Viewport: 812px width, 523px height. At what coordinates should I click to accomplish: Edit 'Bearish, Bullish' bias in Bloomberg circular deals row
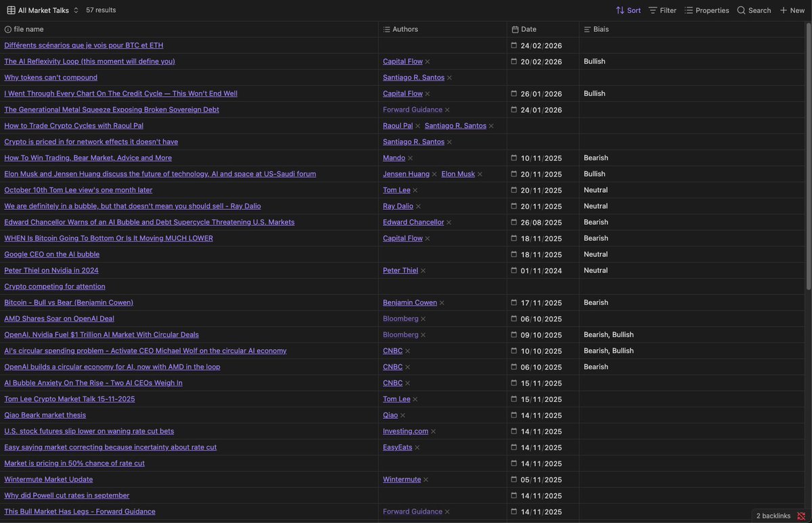click(609, 335)
